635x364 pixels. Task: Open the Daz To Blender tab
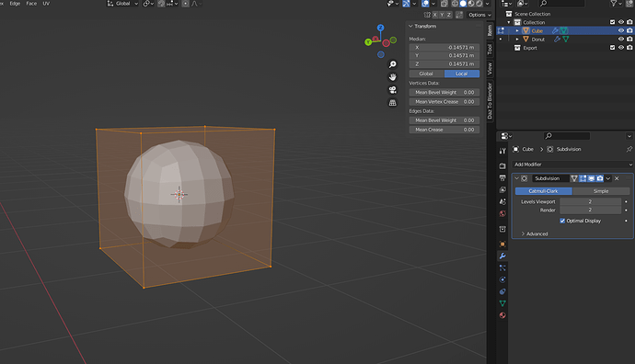490,101
